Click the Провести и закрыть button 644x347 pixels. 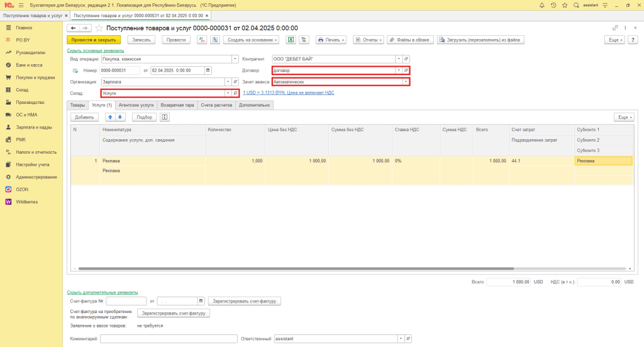[x=93, y=40]
